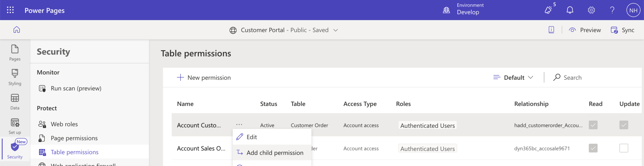644x166 pixels.
Task: Click the help question mark icon
Action: 612,10
